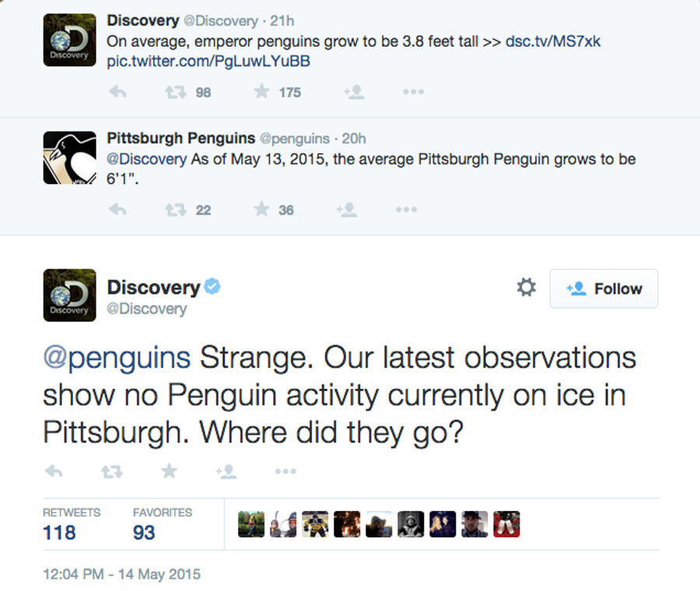Follow Pittsburgh Penguins via add-user icon
This screenshot has width=700, height=591.
coord(347,209)
